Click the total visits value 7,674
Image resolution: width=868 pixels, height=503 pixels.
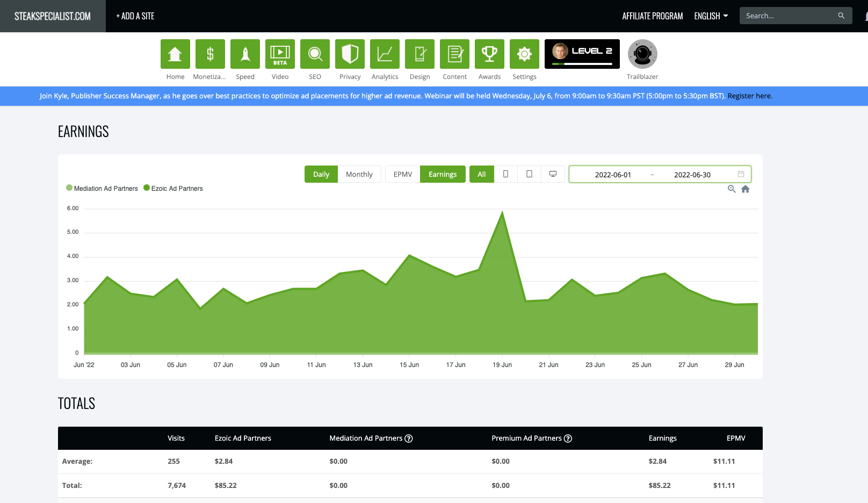point(177,485)
